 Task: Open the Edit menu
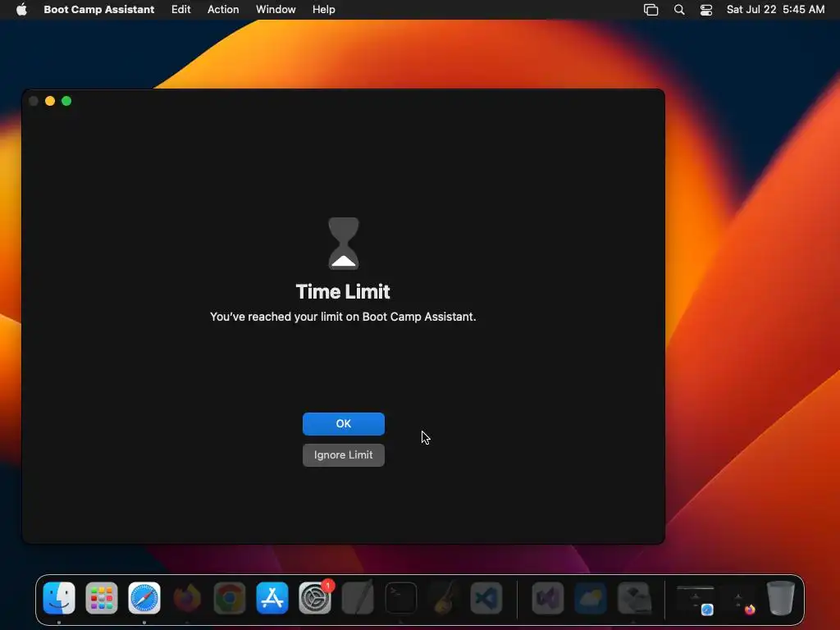181,10
